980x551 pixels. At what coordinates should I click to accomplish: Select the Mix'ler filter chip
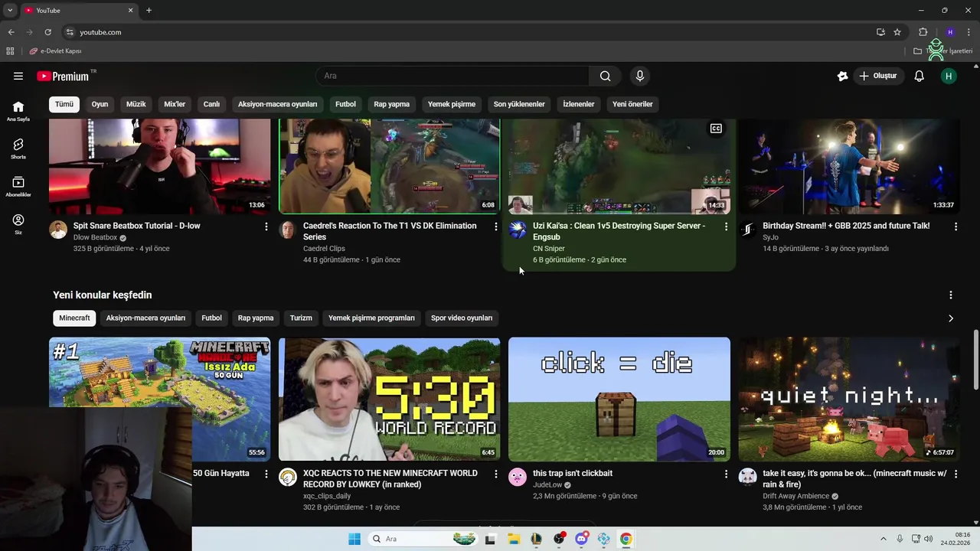click(x=175, y=104)
